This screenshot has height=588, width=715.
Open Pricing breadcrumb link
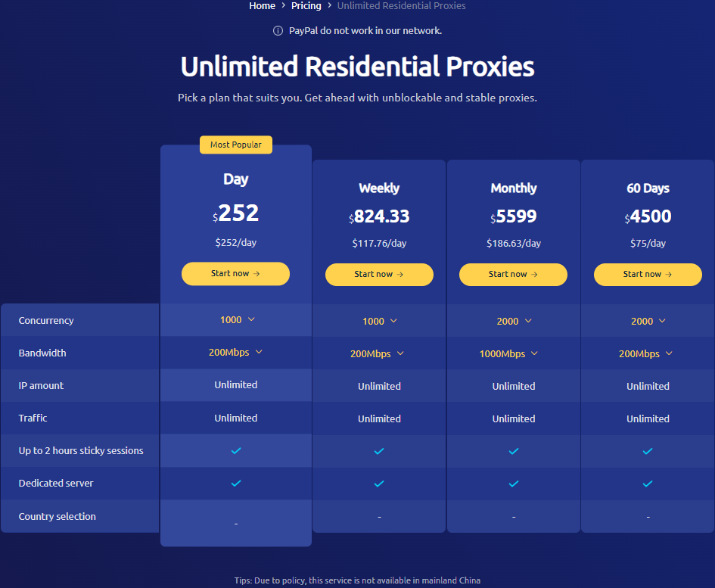[306, 5]
